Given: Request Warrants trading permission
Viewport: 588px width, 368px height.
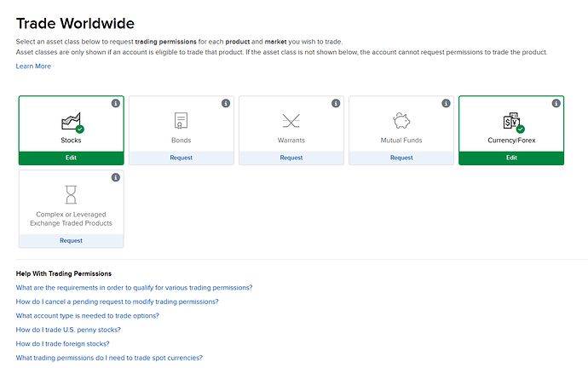Looking at the screenshot, I should 291,158.
